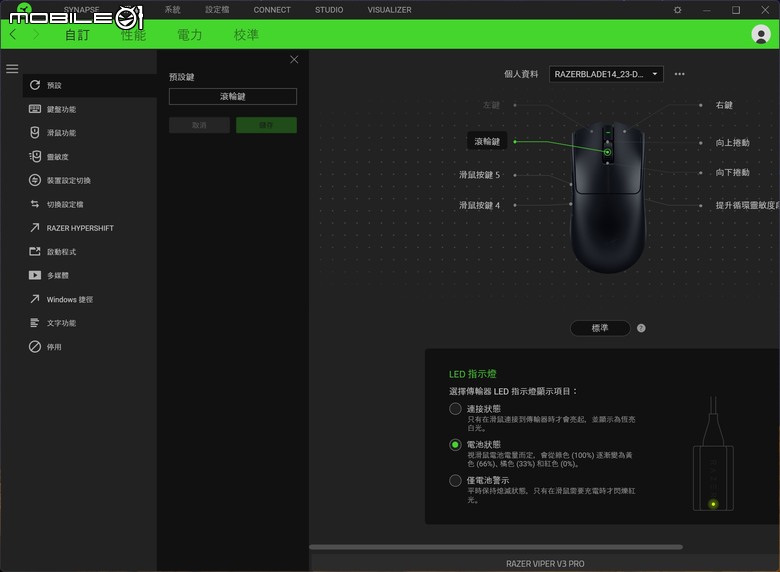The height and width of the screenshot is (572, 780).
Task: Open user account avatar icon
Action: 761,34
